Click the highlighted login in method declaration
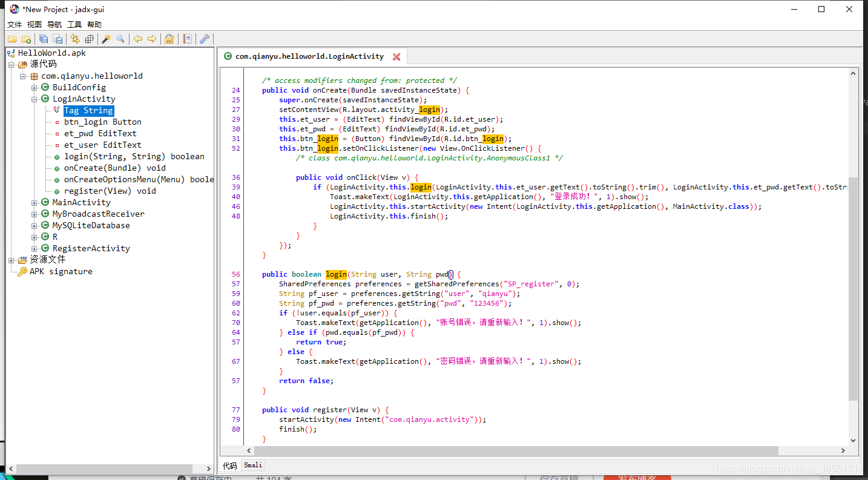 coord(336,274)
